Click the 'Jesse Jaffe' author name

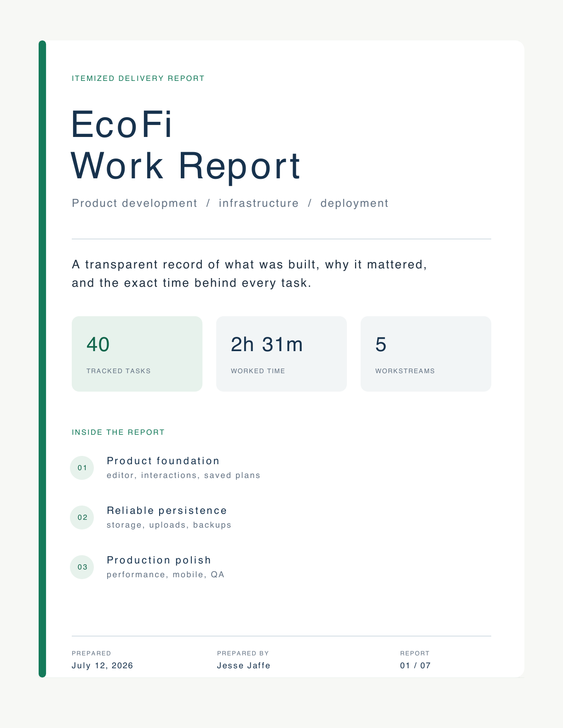(x=244, y=666)
